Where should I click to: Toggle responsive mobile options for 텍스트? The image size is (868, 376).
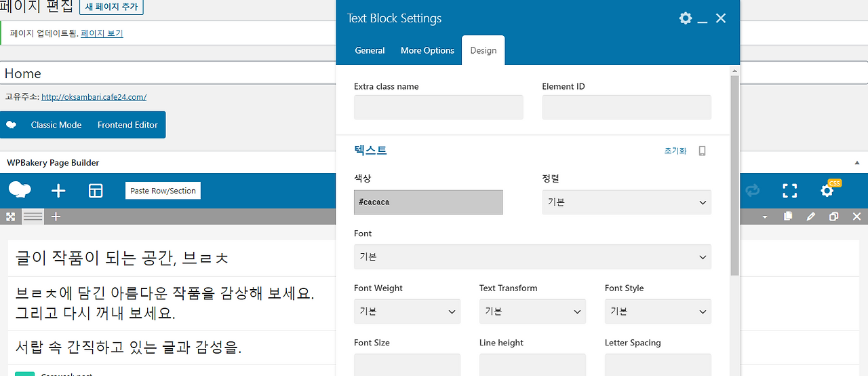click(702, 151)
